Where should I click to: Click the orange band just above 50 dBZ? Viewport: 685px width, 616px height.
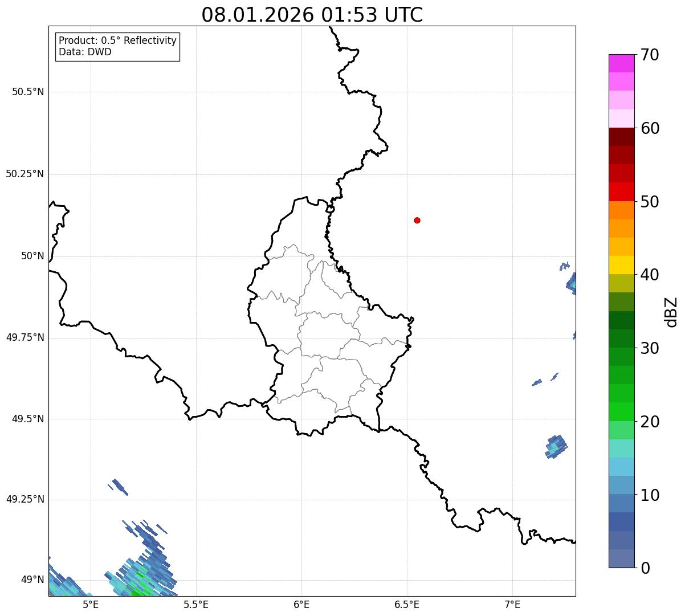621,210
